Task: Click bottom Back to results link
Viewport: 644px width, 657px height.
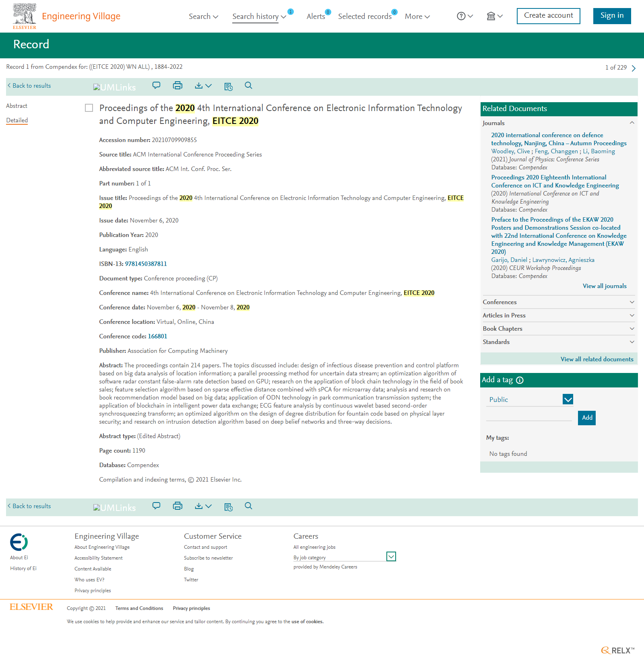Action: pyautogui.click(x=29, y=506)
